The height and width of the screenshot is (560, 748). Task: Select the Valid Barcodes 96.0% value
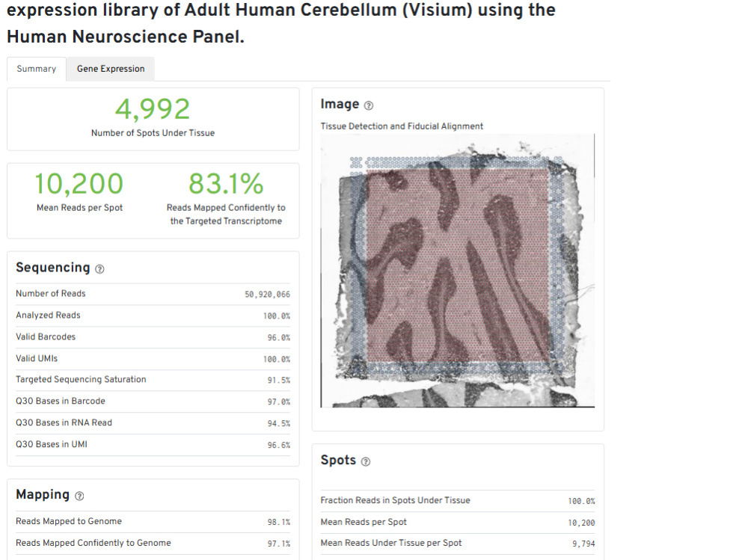pyautogui.click(x=278, y=337)
